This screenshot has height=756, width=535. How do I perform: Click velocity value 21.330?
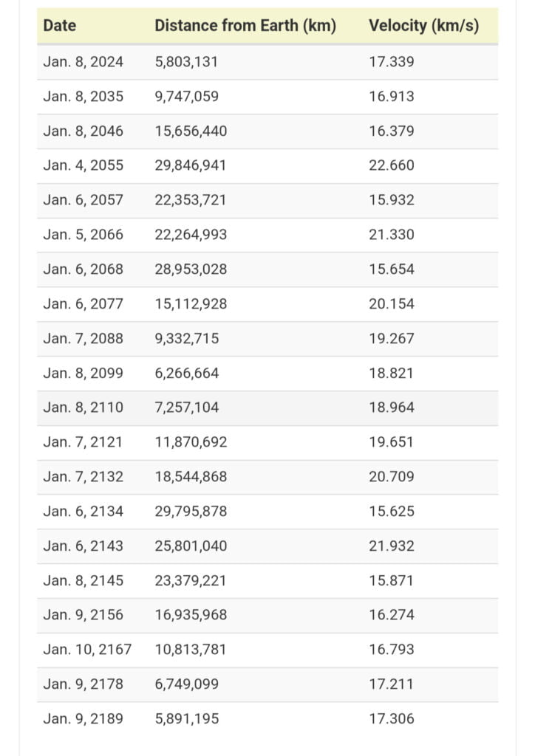coord(392,235)
